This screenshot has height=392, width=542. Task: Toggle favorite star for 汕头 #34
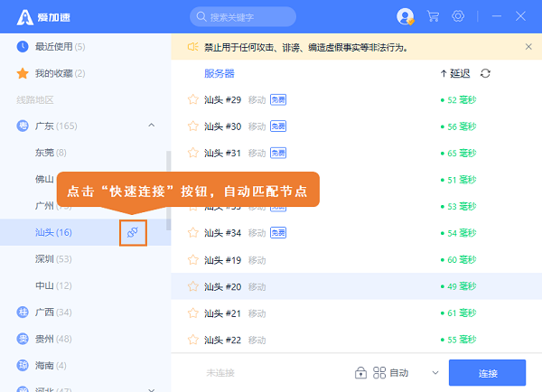(192, 233)
